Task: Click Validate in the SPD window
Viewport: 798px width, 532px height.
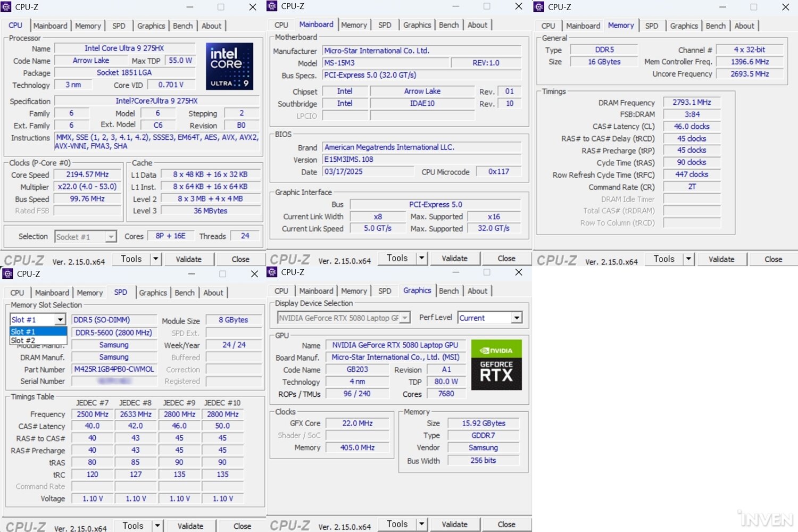Action: tap(190, 526)
